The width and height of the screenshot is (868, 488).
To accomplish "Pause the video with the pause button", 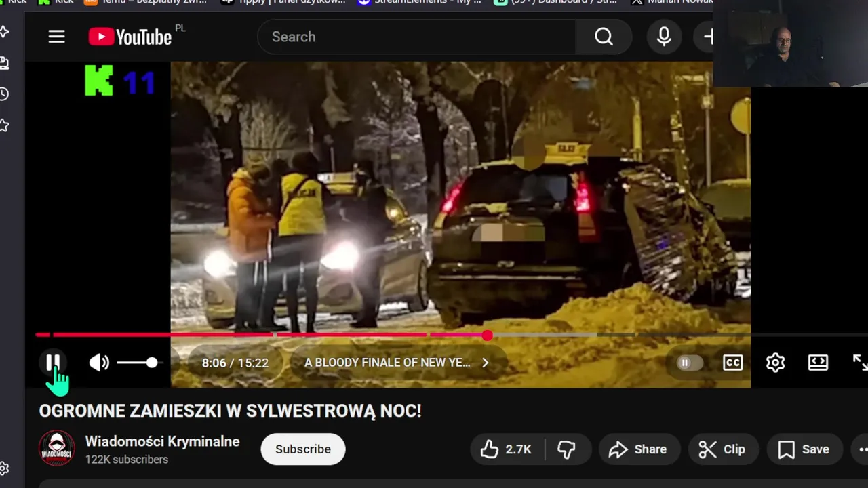I will click(x=53, y=363).
